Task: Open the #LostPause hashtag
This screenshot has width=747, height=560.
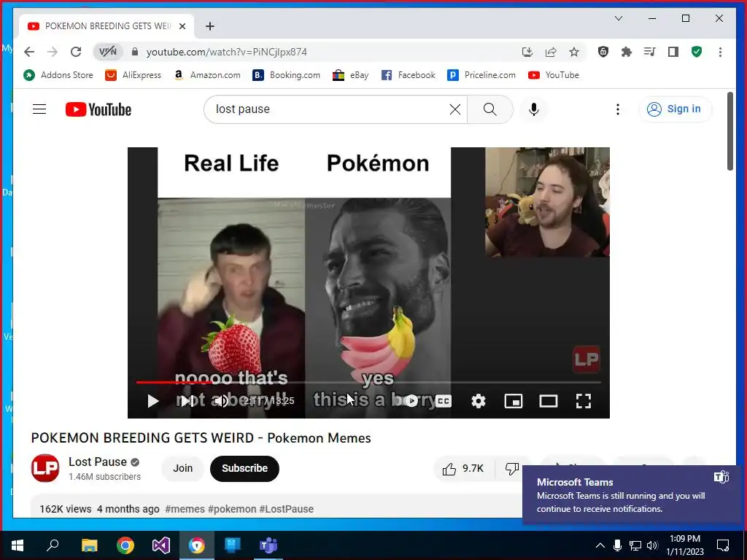Action: point(286,509)
